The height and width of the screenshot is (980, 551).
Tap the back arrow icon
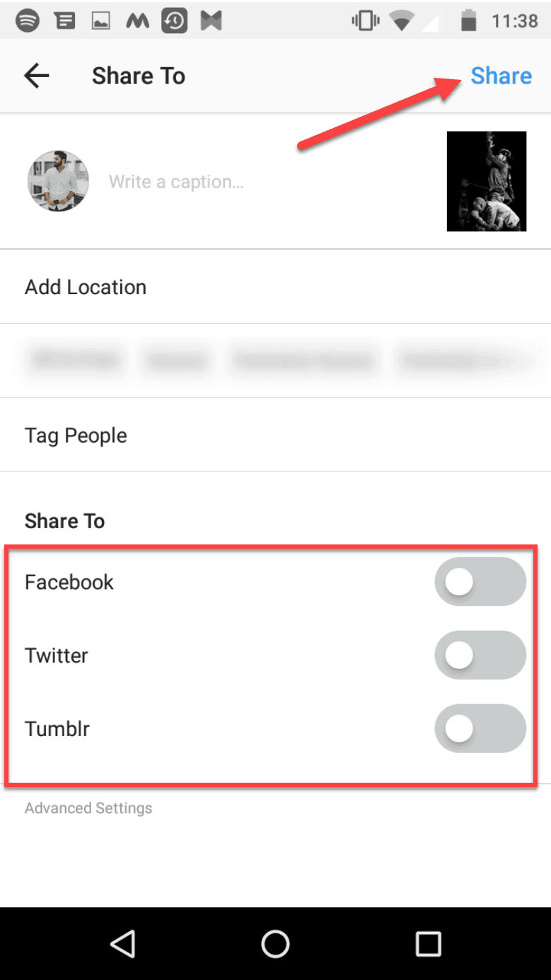pos(36,76)
